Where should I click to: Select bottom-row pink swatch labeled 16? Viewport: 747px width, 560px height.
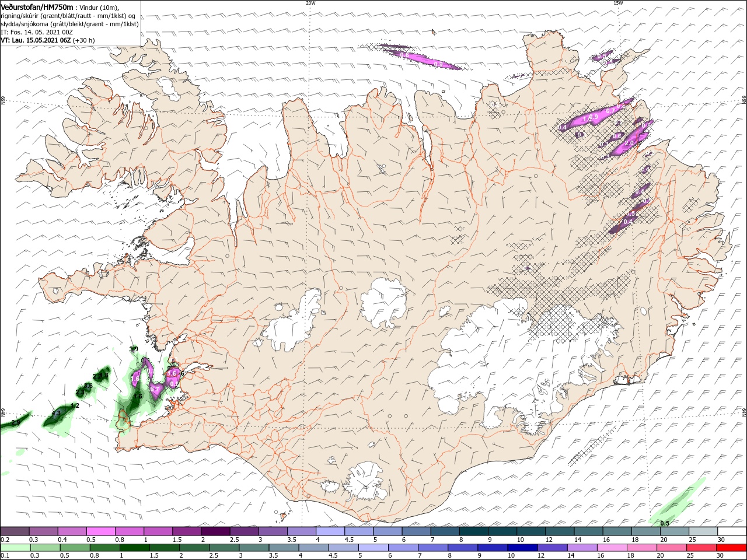coord(613,548)
